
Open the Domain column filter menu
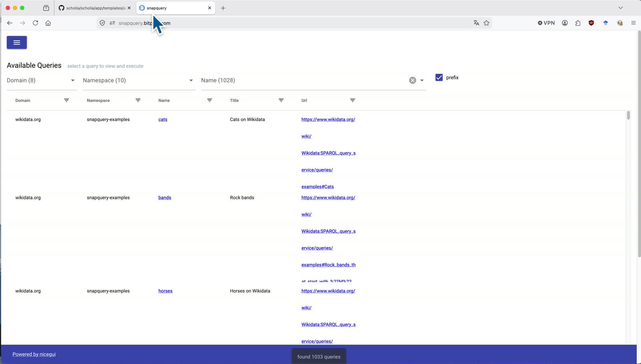point(67,101)
